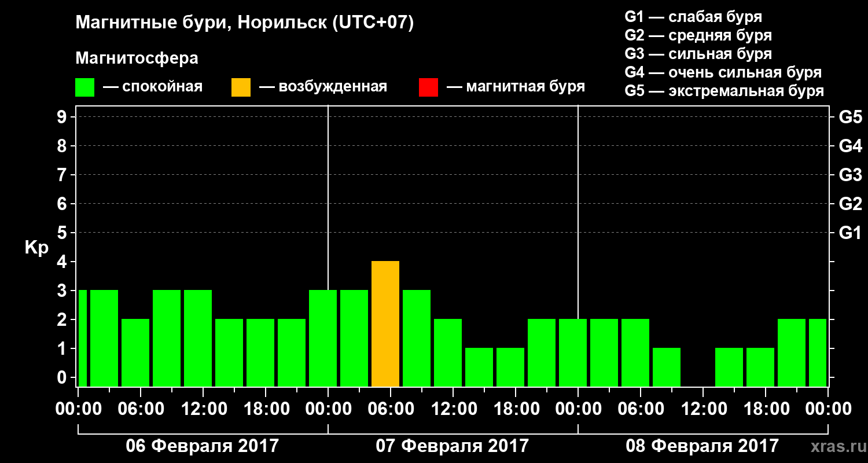The height and width of the screenshot is (463, 868).
Task: Click the red 'магнитная буря' legend swatch
Action: point(428,87)
